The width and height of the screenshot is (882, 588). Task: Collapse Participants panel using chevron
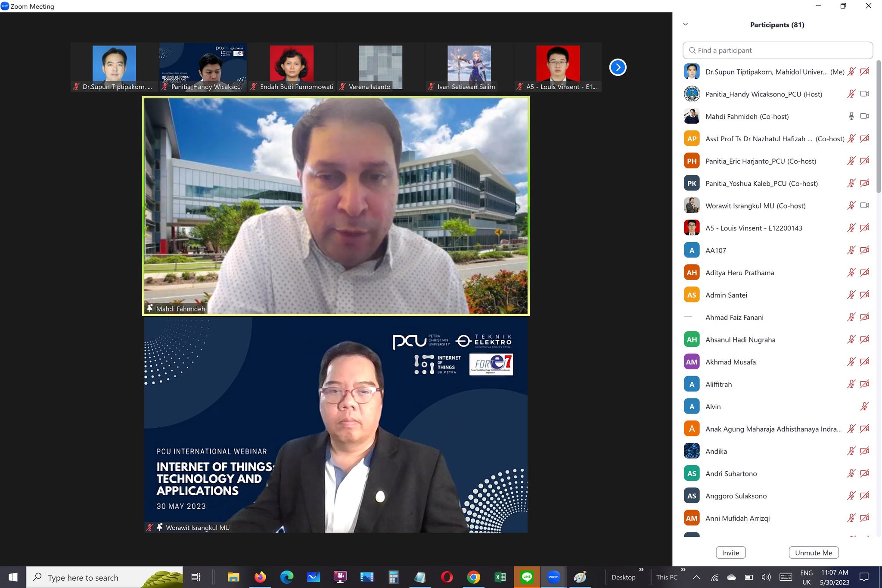pyautogui.click(x=686, y=25)
